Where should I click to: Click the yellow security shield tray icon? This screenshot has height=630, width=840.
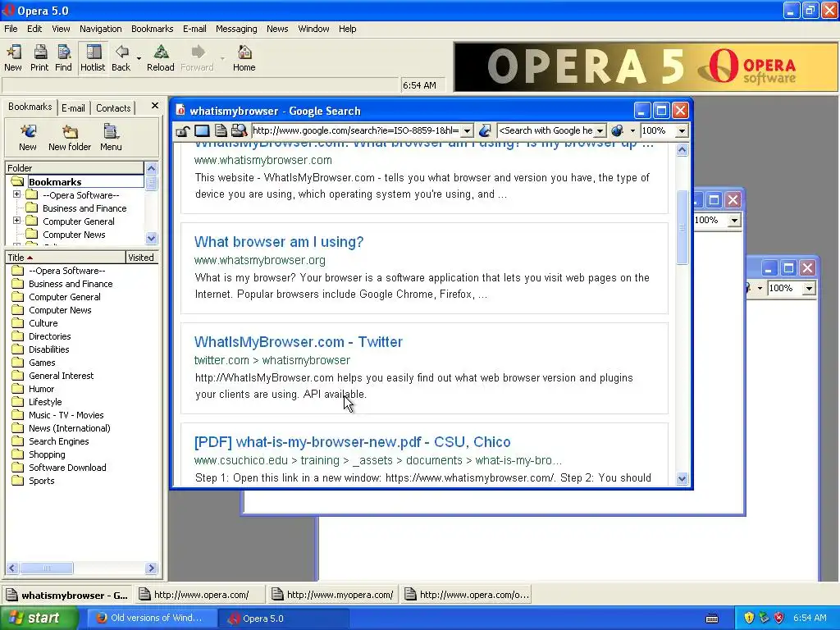click(x=749, y=619)
